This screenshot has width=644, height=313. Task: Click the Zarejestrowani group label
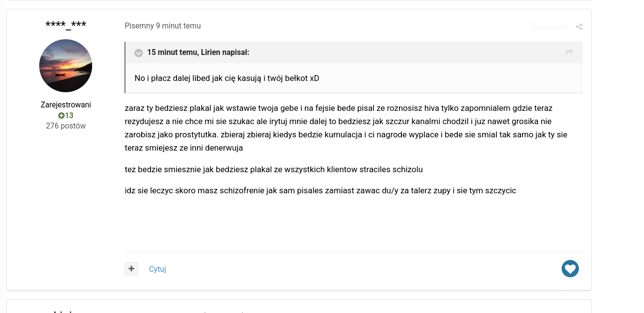click(x=66, y=104)
